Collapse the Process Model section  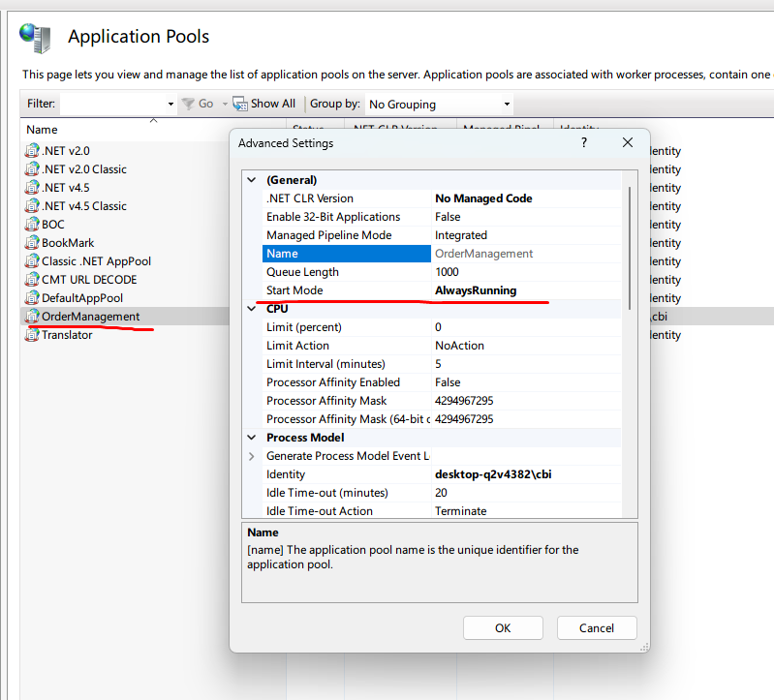(x=252, y=438)
